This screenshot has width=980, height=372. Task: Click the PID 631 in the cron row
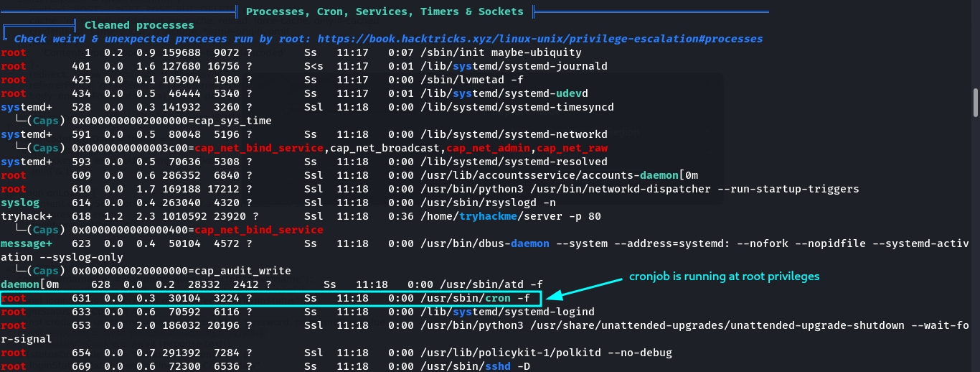(x=81, y=298)
